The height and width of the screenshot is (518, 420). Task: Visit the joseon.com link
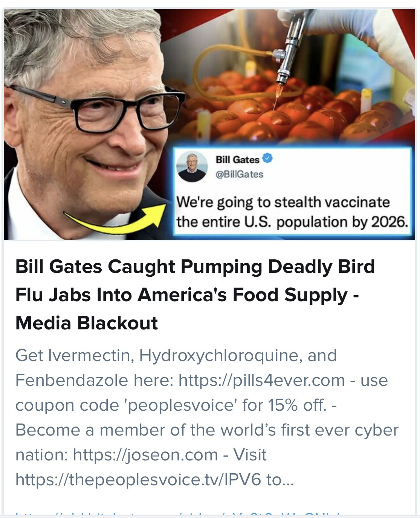[145, 455]
